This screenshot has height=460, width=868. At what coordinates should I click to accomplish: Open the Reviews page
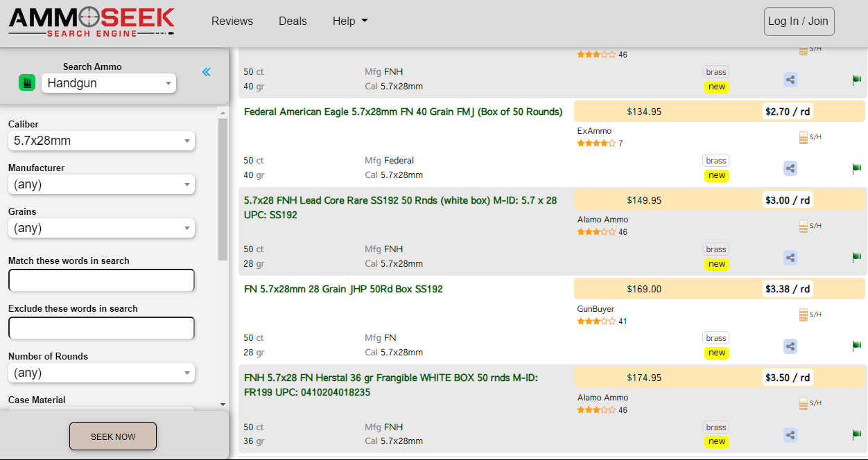(232, 21)
